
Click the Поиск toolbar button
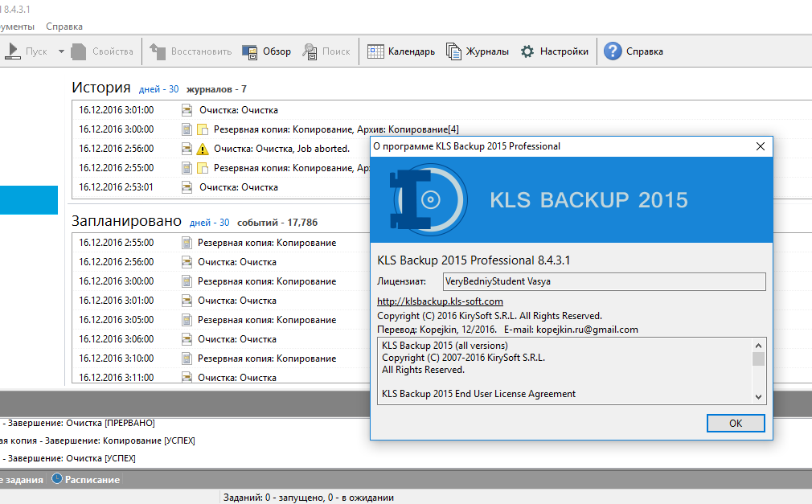coord(326,51)
